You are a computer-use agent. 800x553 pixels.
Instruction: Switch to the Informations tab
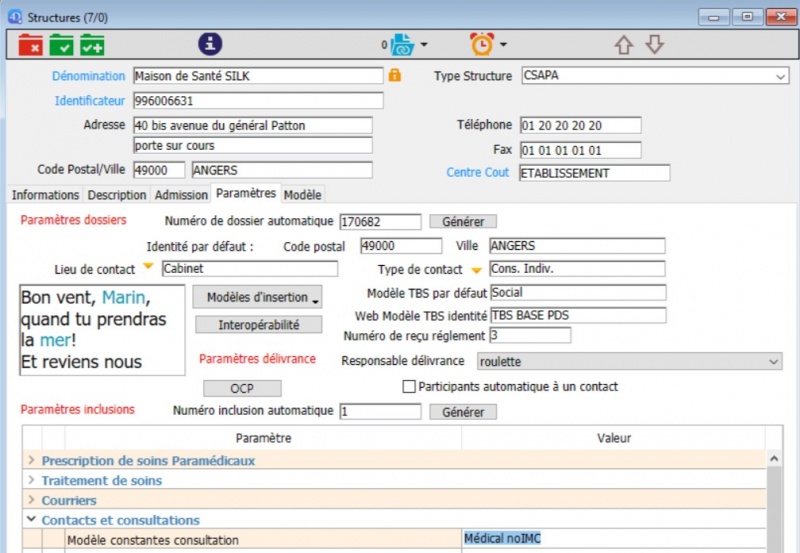coord(45,195)
